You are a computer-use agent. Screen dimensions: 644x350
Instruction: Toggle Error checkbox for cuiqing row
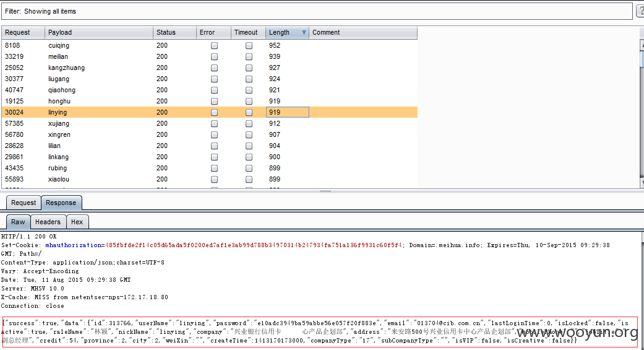215,46
